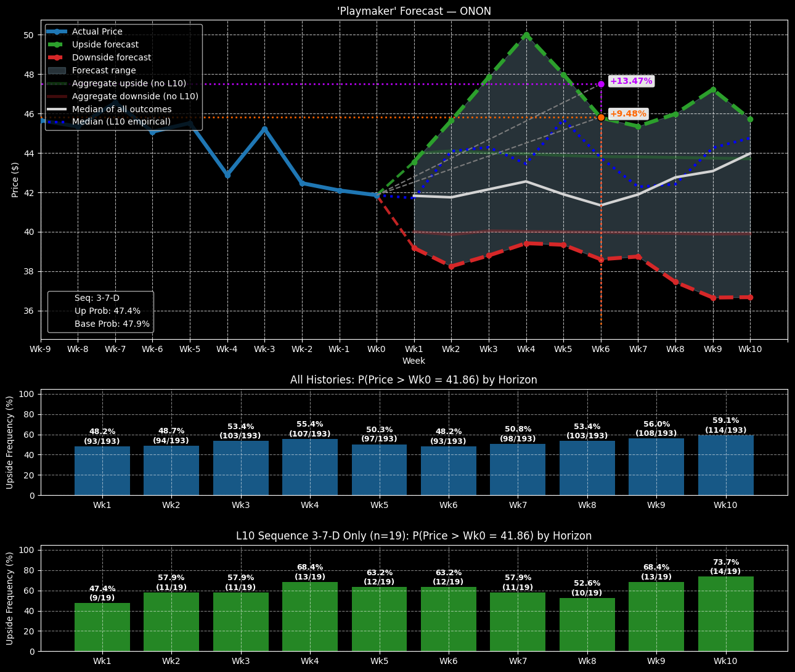Click the blue actual price marker at Wk-3
The height and width of the screenshot is (672, 795).
click(264, 129)
